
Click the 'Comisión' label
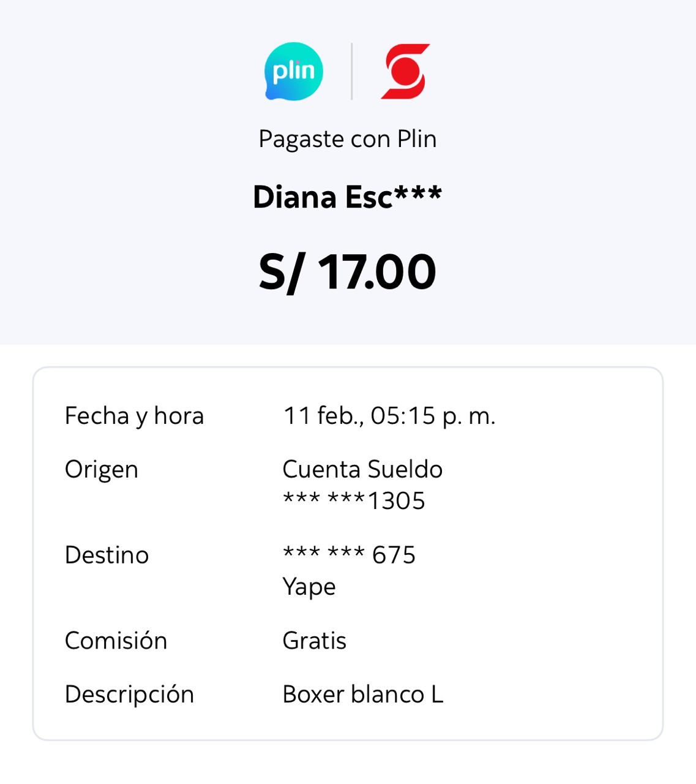(116, 641)
